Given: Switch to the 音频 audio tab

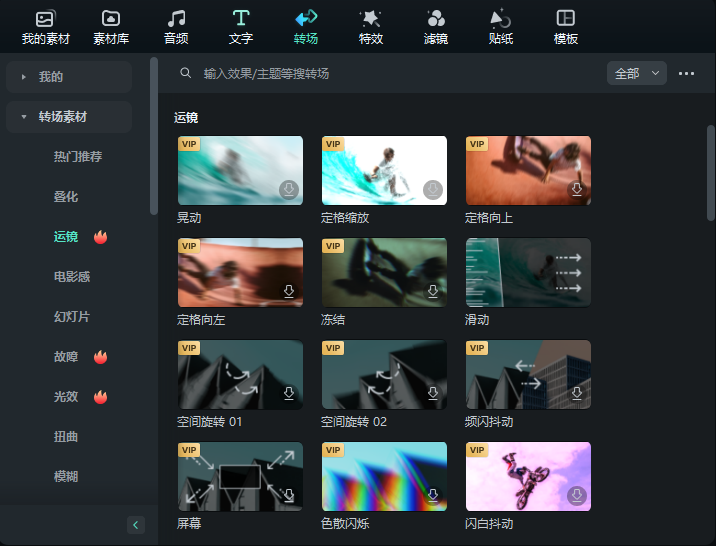Looking at the screenshot, I should pyautogui.click(x=176, y=27).
